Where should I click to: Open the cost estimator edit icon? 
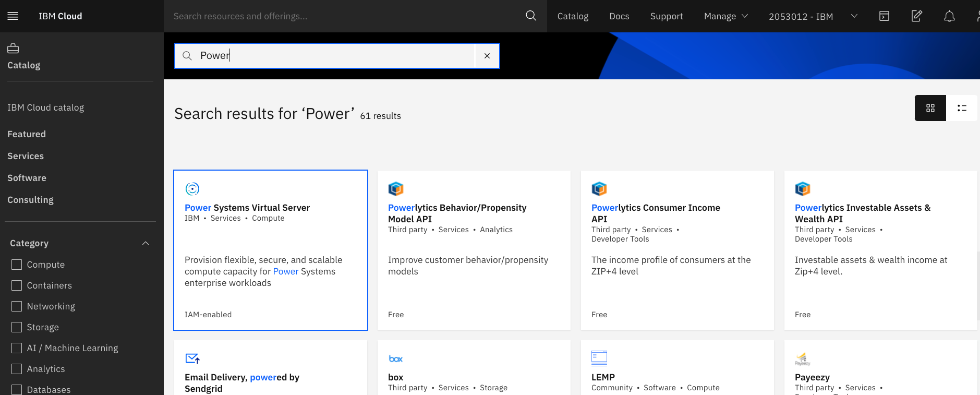point(916,16)
